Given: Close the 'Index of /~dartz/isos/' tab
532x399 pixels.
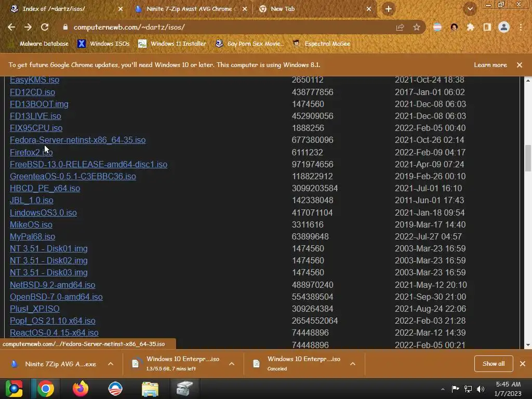Looking at the screenshot, I should point(121,9).
